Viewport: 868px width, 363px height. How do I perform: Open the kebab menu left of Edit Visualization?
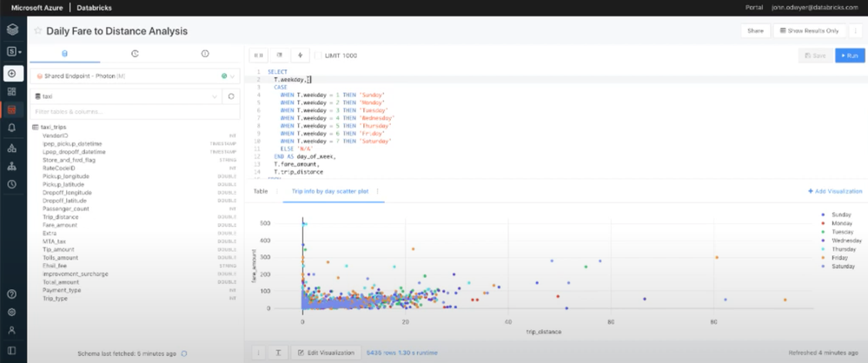(259, 353)
